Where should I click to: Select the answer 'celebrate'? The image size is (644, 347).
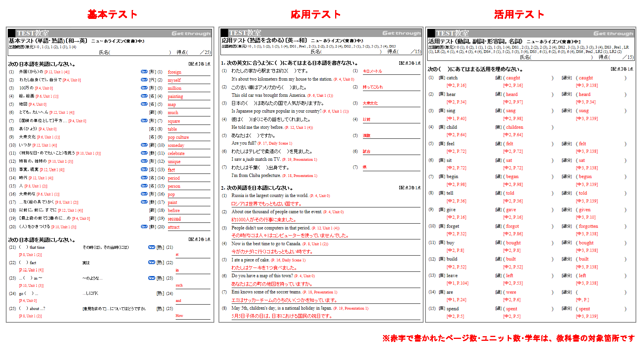[x=176, y=153]
